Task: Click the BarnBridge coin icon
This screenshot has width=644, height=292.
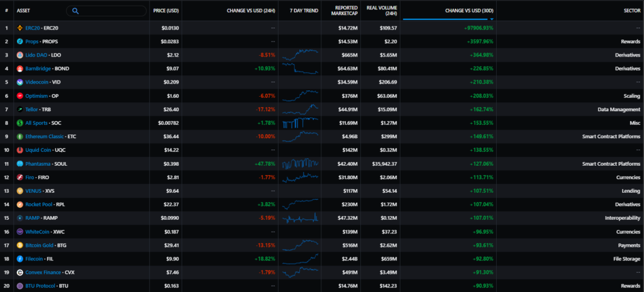Action: point(20,68)
